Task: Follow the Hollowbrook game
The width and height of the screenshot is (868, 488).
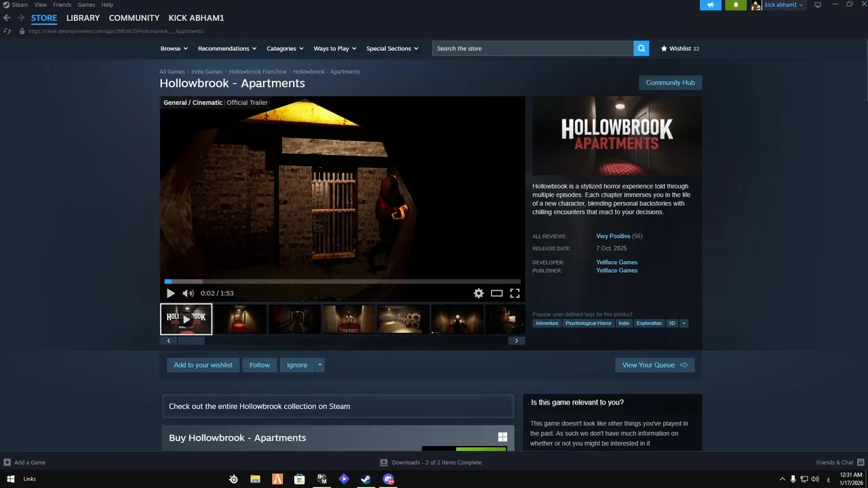Action: tap(259, 365)
